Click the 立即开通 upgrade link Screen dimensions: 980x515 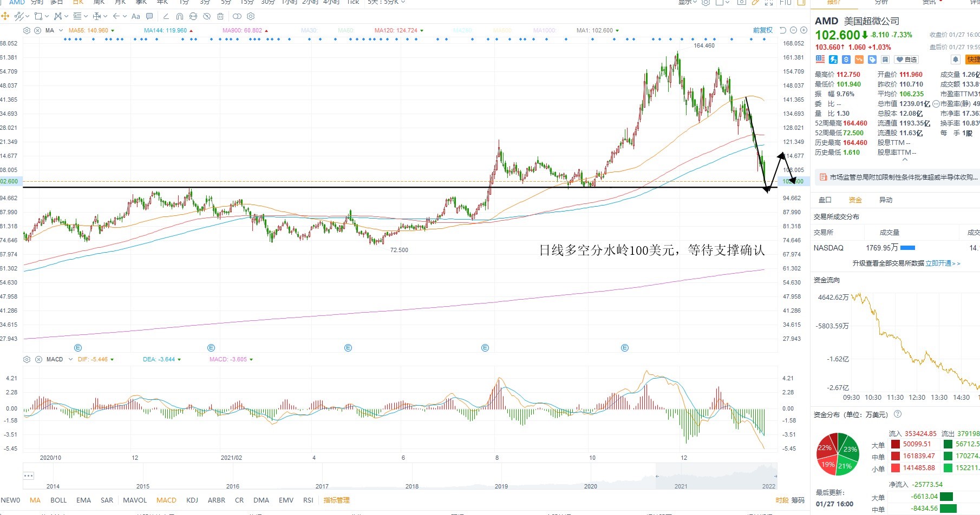pos(943,263)
